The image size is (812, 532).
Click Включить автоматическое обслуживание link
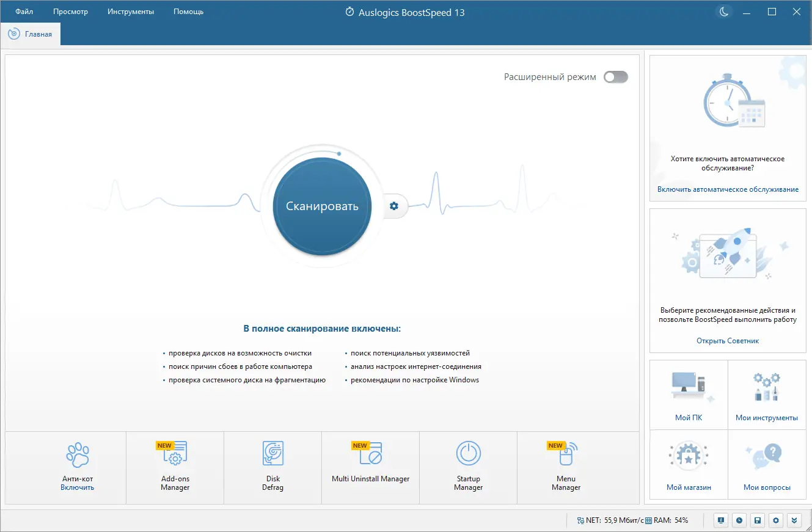click(x=728, y=189)
